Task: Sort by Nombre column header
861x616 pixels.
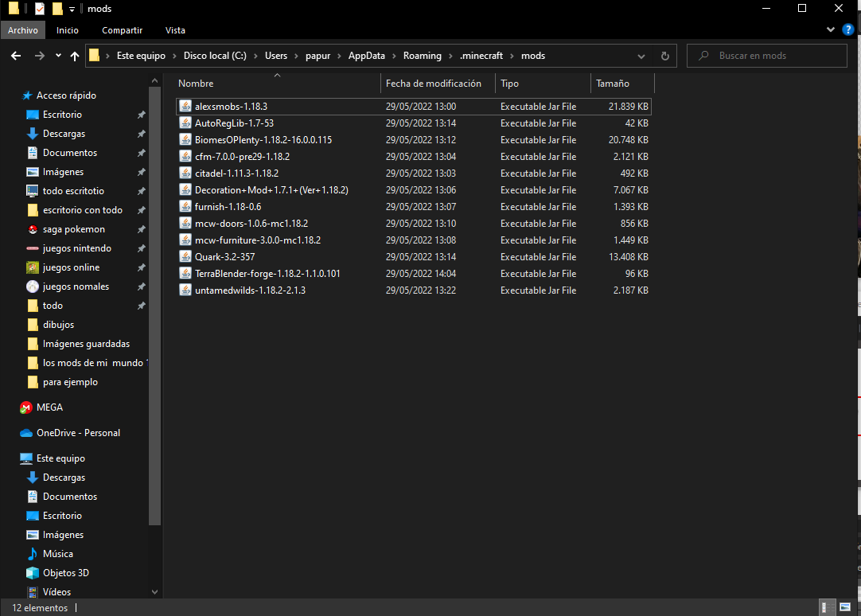Action: (x=278, y=84)
